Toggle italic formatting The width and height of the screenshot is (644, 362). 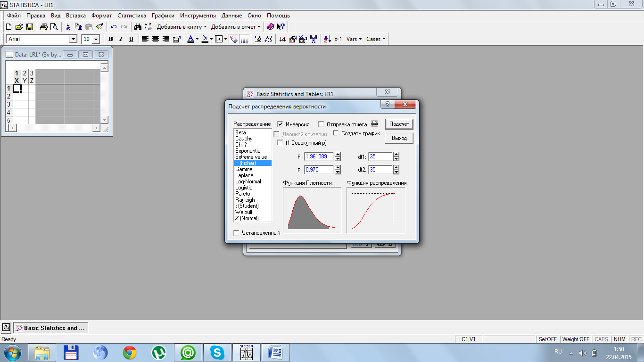coord(121,39)
